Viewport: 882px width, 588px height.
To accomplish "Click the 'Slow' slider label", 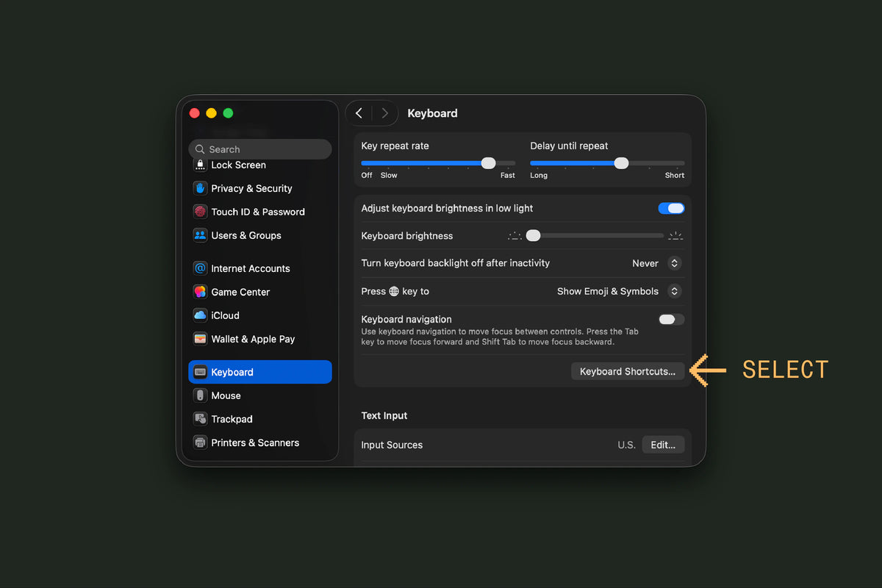I will (389, 176).
